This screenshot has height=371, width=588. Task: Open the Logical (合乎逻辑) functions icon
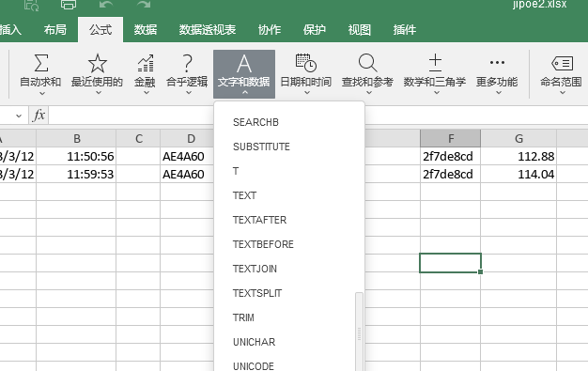pyautogui.click(x=187, y=63)
